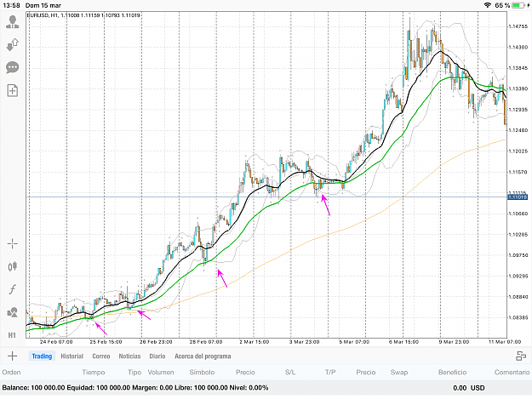
Task: Open the new trade order arrows icon
Action: (12, 45)
